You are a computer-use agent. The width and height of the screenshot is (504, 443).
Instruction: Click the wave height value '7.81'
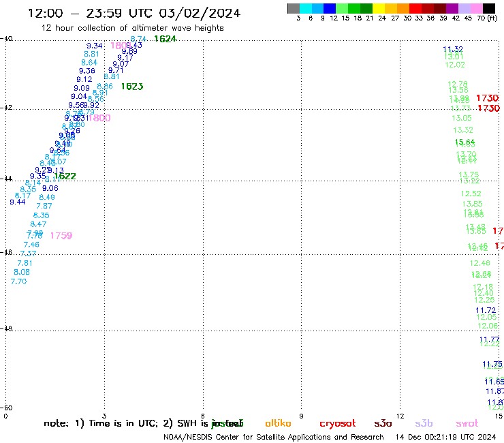pos(25,263)
